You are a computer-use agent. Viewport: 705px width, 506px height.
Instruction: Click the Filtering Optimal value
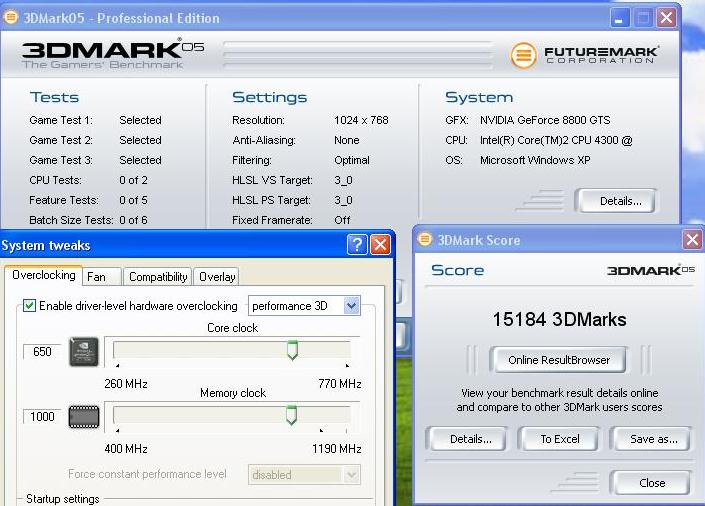[x=352, y=160]
